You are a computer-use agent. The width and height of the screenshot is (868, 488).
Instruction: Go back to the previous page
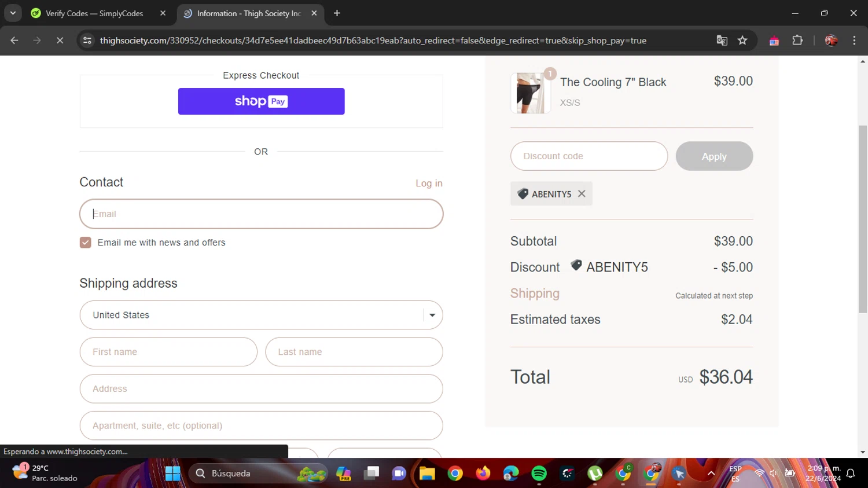(x=14, y=41)
